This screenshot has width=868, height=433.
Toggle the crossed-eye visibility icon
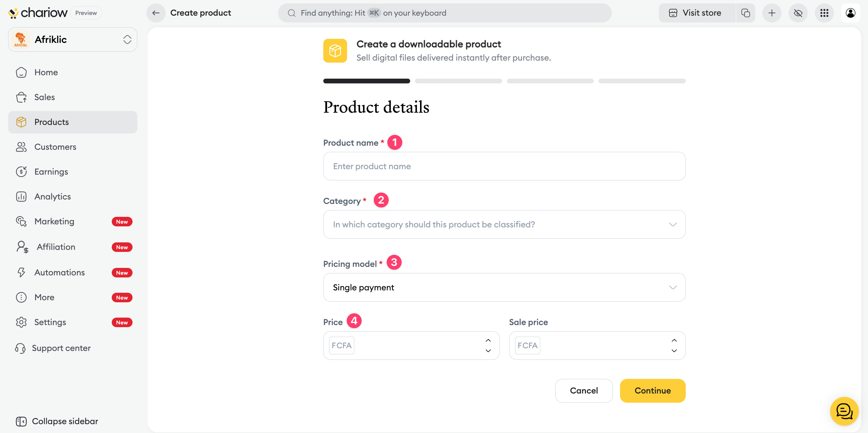[798, 13]
